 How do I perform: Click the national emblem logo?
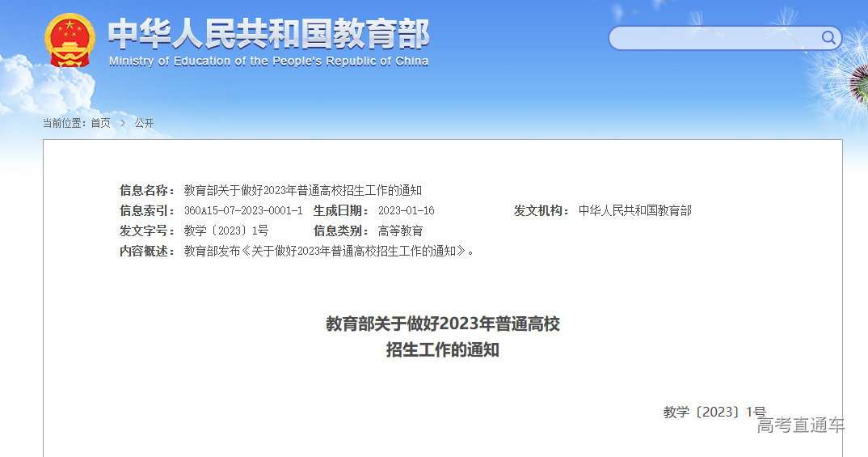pos(70,40)
